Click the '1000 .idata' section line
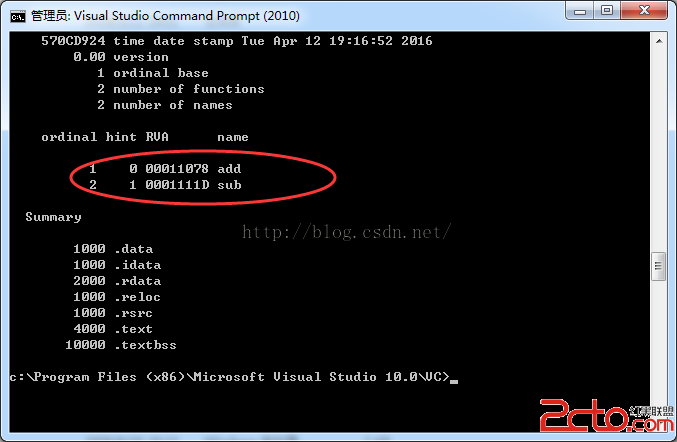Screen dimensions: 677x442 (x=117, y=265)
